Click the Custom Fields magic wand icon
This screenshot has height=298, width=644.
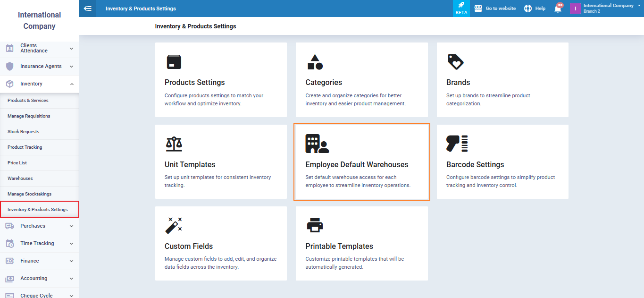(174, 226)
